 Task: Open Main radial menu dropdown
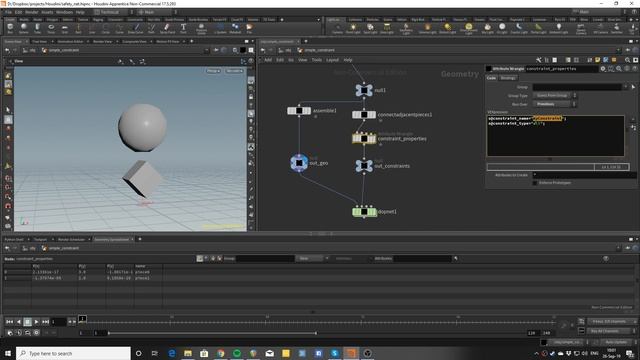point(157,12)
